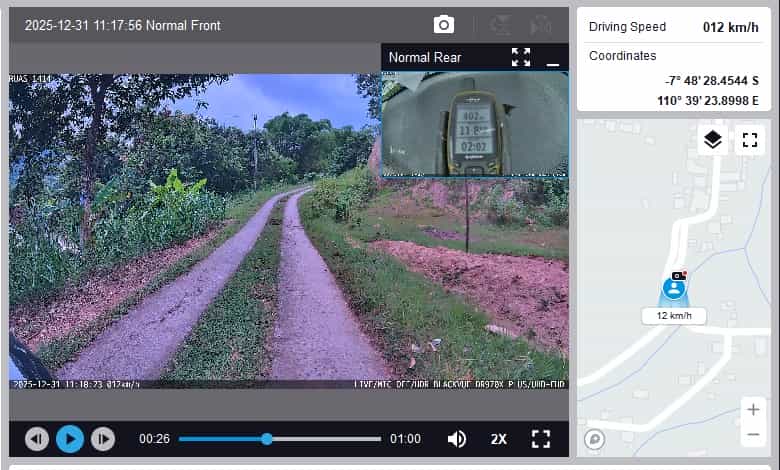Mute the video audio
This screenshot has height=470, width=780.
tap(457, 439)
